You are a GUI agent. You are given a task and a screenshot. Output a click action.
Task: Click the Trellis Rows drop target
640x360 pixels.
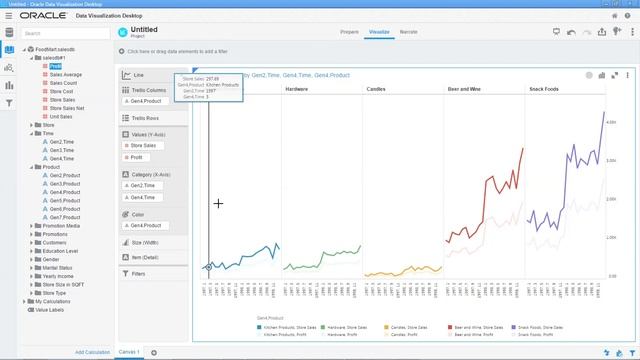pyautogui.click(x=153, y=118)
